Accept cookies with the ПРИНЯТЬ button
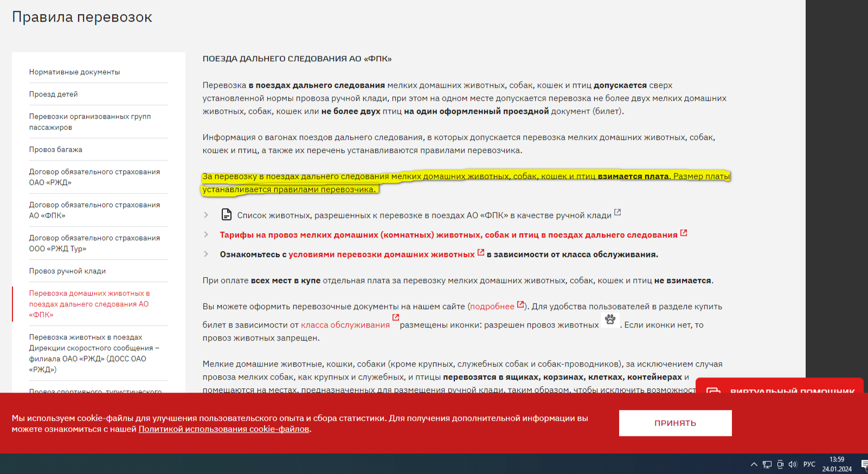Viewport: 868px width, 474px height. (675, 423)
